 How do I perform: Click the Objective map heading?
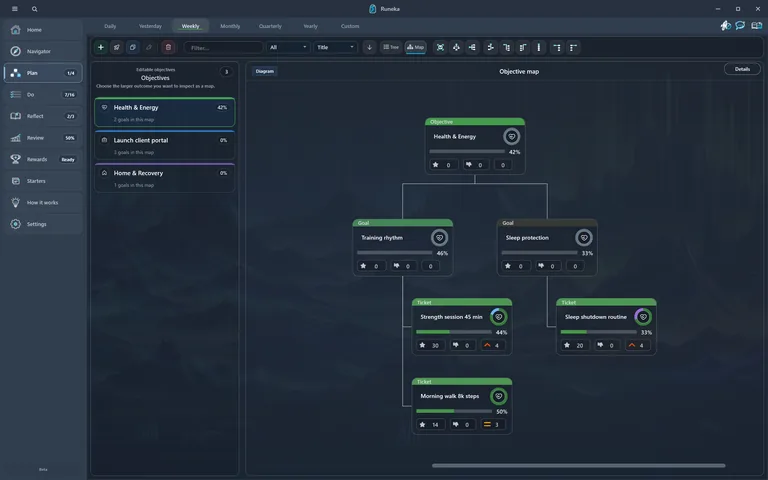(x=519, y=72)
